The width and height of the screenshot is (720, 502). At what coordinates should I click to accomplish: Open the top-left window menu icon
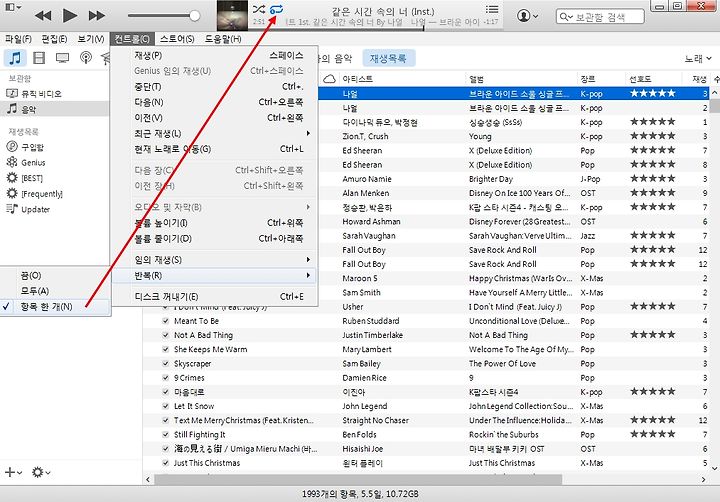12,7
